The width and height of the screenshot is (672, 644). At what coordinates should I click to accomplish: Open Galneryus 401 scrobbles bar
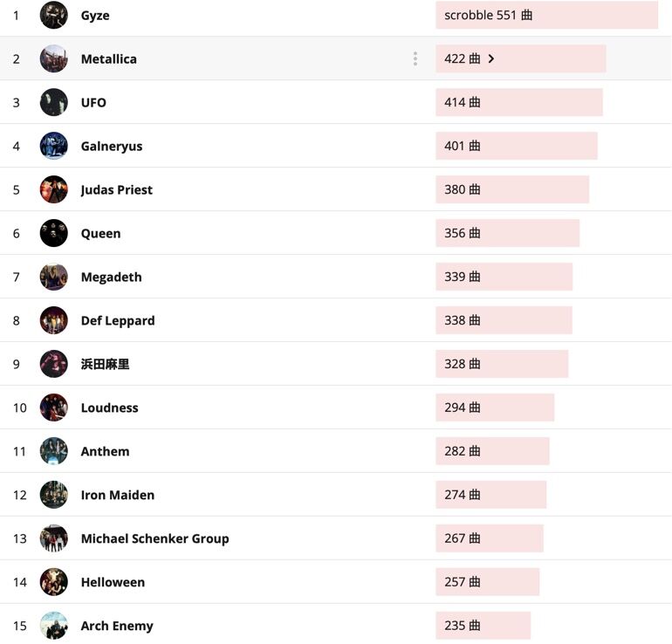click(x=517, y=146)
